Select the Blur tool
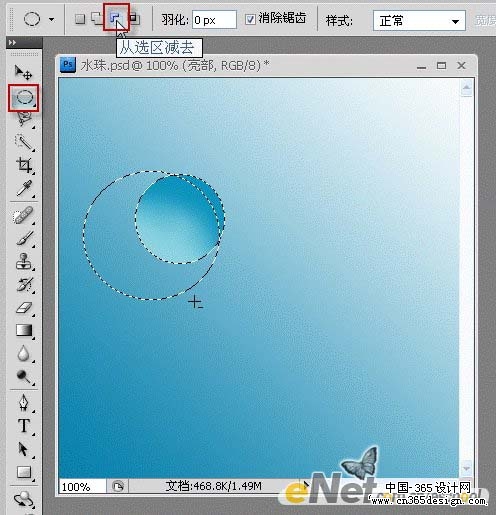Screen dimensions: 496x515 23,353
